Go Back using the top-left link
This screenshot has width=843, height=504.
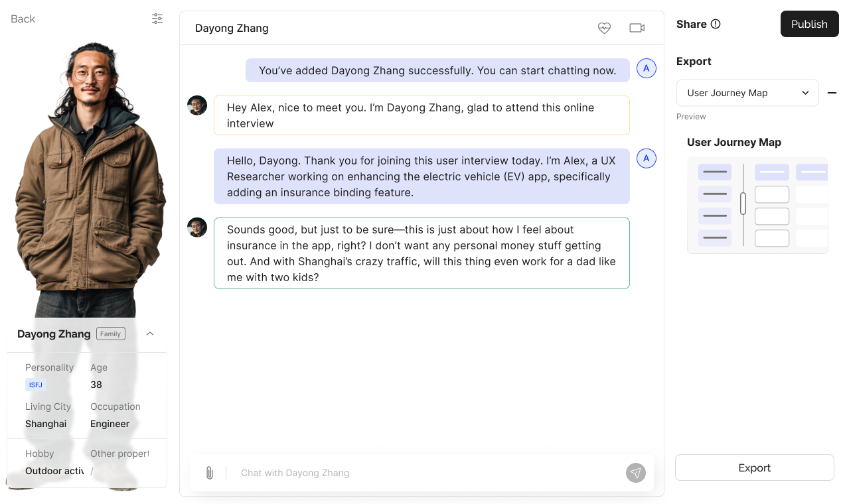[x=22, y=19]
